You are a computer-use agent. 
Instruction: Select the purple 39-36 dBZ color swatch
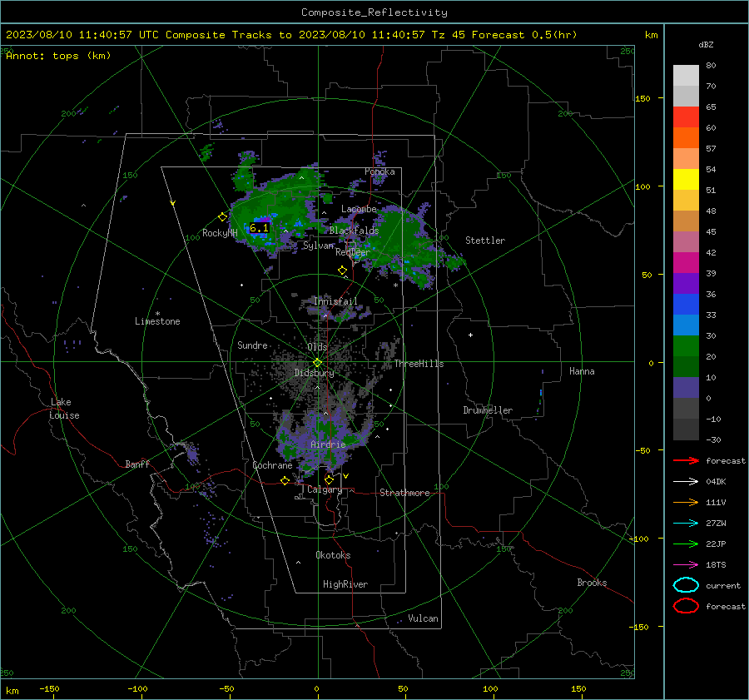click(x=686, y=284)
